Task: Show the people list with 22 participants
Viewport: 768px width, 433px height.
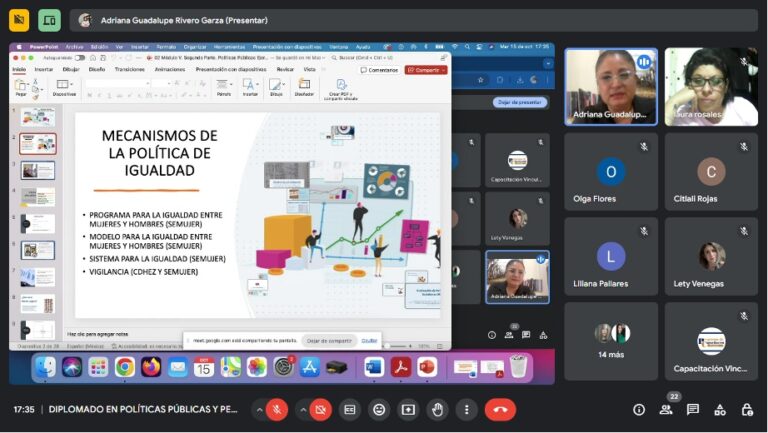Action: (x=666, y=409)
